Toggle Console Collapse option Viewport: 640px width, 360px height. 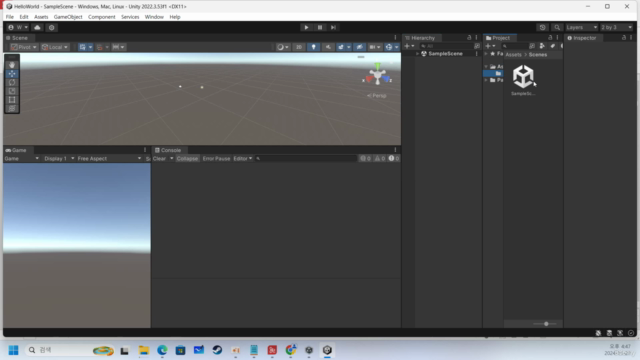coord(187,158)
